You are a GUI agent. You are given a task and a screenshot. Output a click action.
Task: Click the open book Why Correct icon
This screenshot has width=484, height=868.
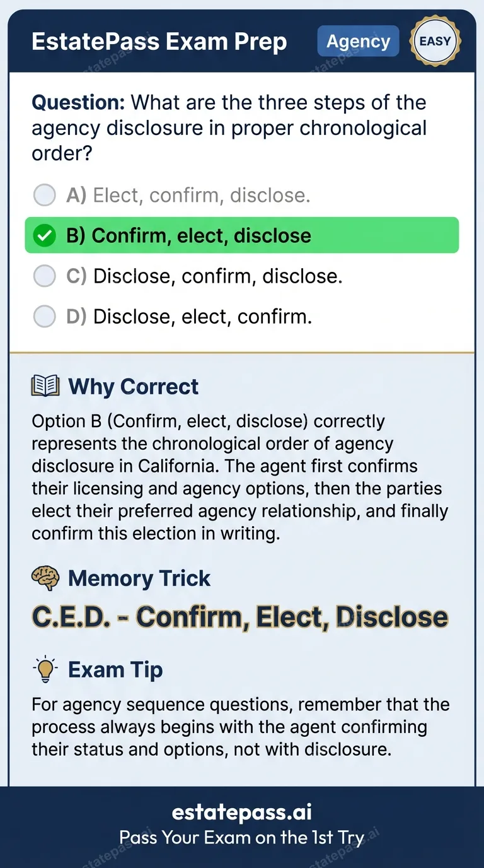point(44,386)
